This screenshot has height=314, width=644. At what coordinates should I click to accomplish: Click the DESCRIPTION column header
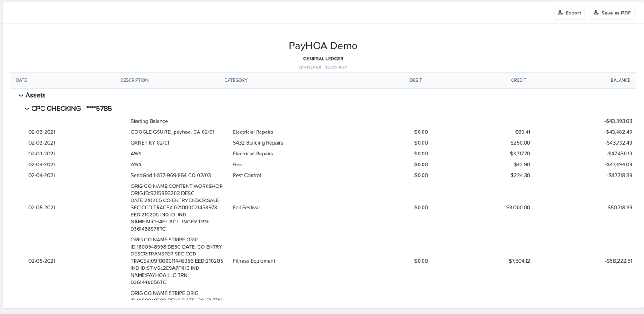click(x=134, y=80)
